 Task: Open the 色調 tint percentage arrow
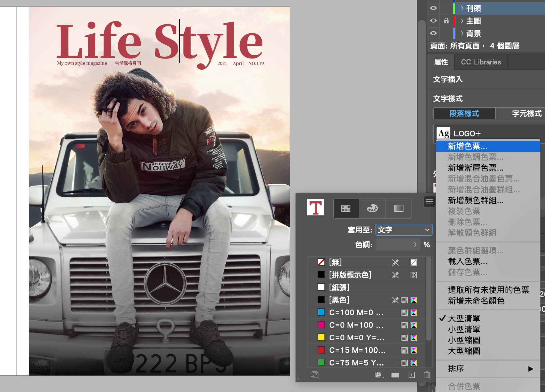(x=415, y=245)
